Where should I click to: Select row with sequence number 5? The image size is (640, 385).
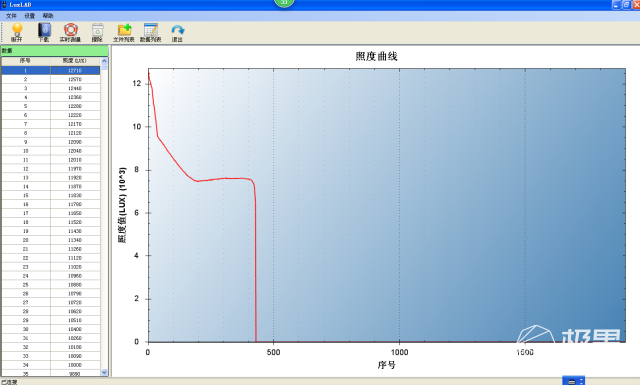tap(51, 106)
